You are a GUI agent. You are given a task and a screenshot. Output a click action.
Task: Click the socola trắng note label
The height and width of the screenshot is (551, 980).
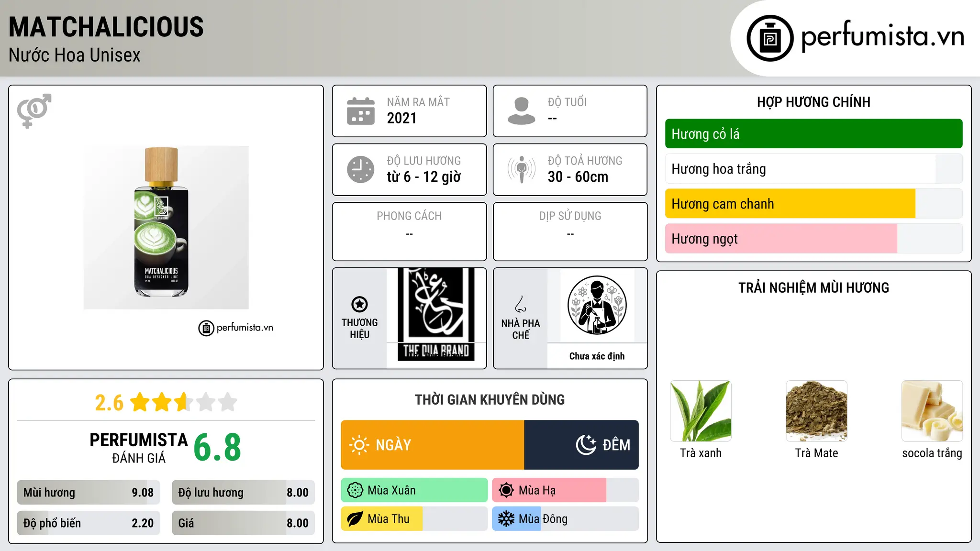(932, 453)
